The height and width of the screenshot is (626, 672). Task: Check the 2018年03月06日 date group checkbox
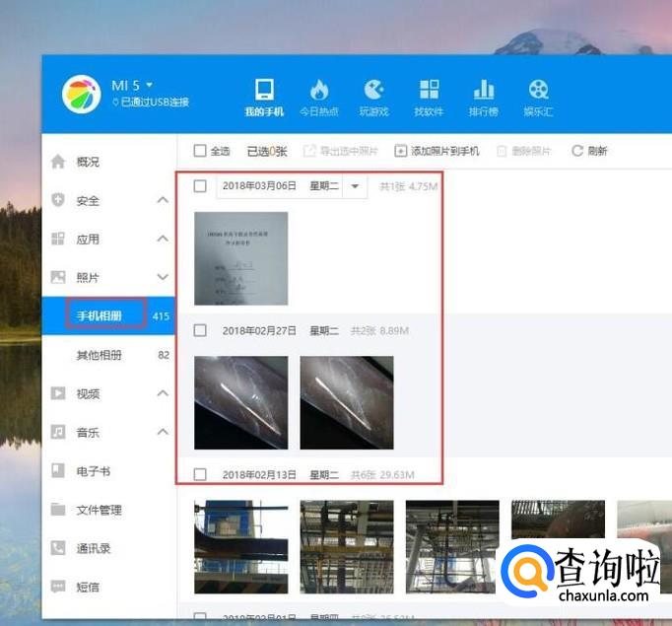pos(200,186)
